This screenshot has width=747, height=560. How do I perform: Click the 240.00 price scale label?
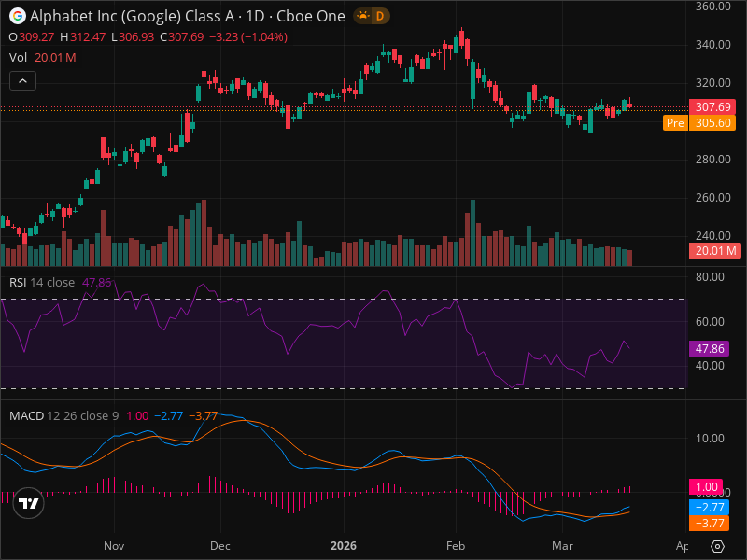712,235
